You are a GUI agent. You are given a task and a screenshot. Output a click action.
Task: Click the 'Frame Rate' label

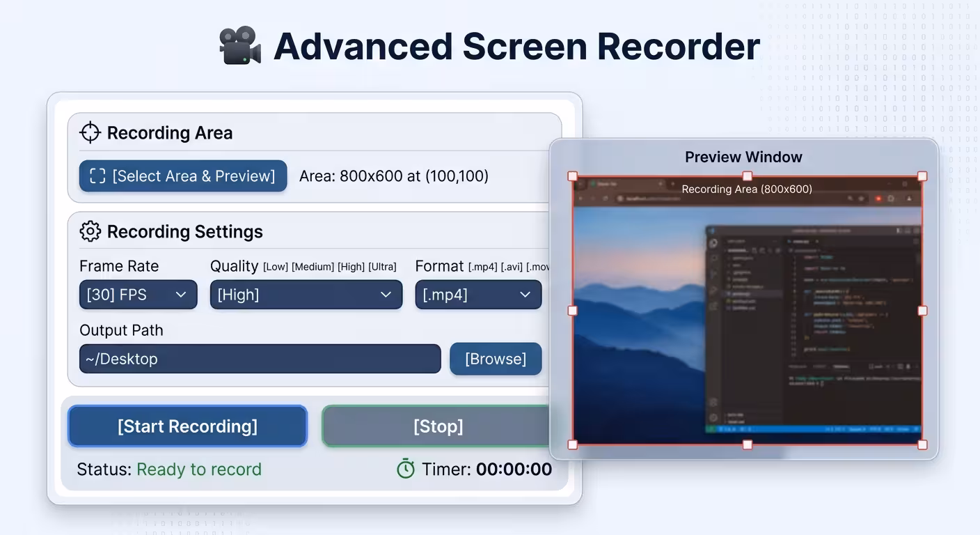pyautogui.click(x=119, y=266)
